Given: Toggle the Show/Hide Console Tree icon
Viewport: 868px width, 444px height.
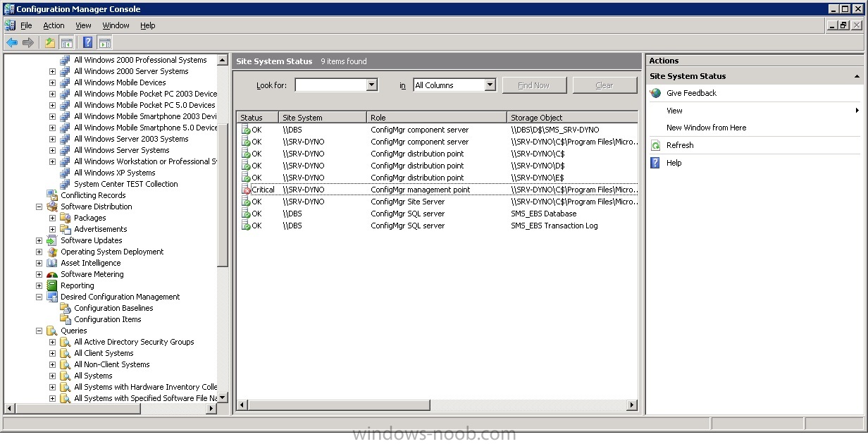Looking at the screenshot, I should tap(67, 42).
